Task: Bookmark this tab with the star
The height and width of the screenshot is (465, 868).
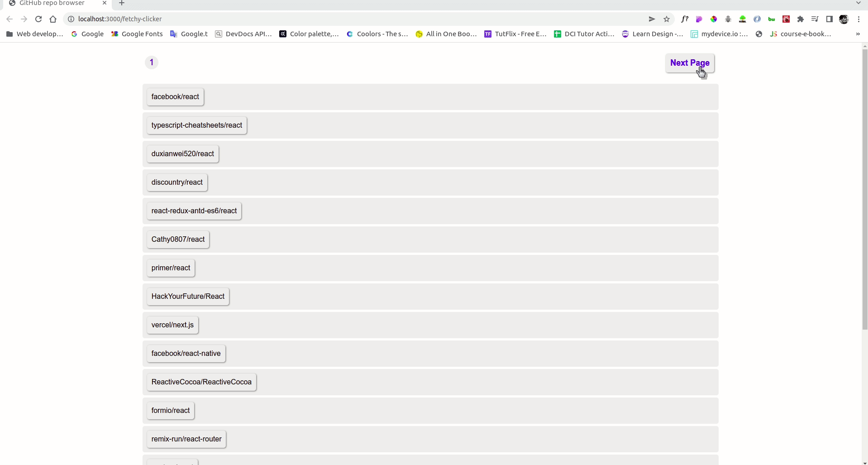Action: pyautogui.click(x=667, y=19)
